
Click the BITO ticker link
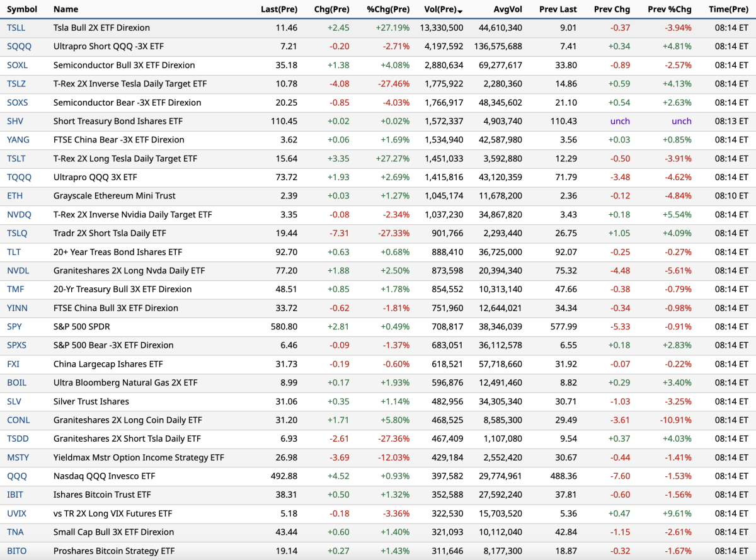(16, 551)
